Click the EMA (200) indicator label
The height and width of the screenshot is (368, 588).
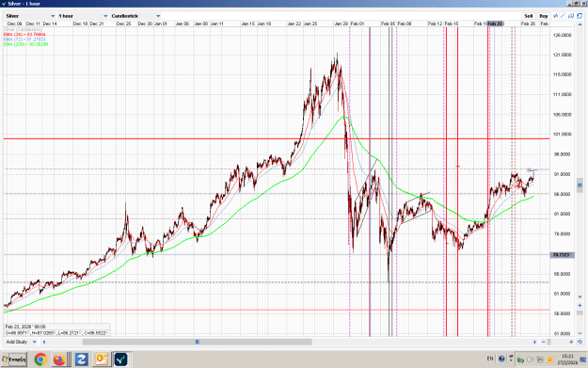tap(26, 44)
